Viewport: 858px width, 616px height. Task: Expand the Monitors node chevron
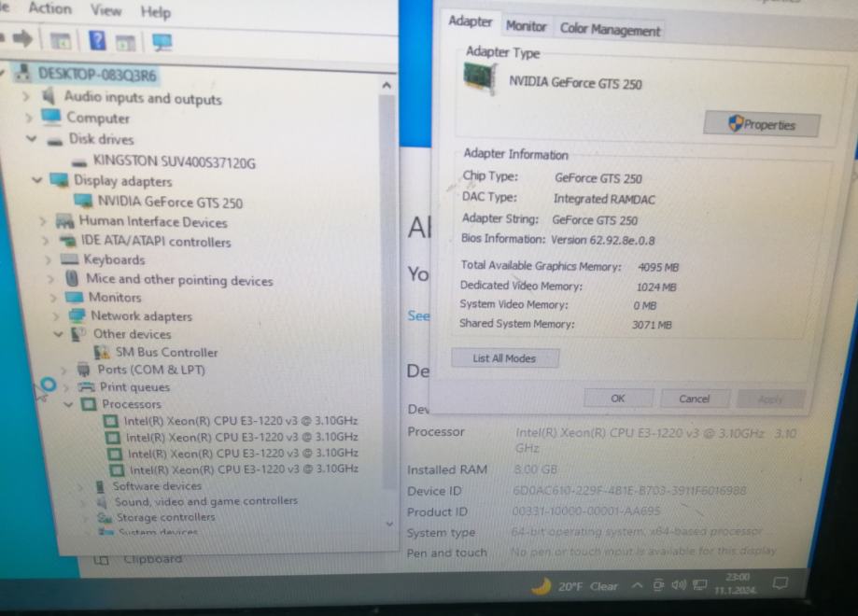click(x=53, y=298)
